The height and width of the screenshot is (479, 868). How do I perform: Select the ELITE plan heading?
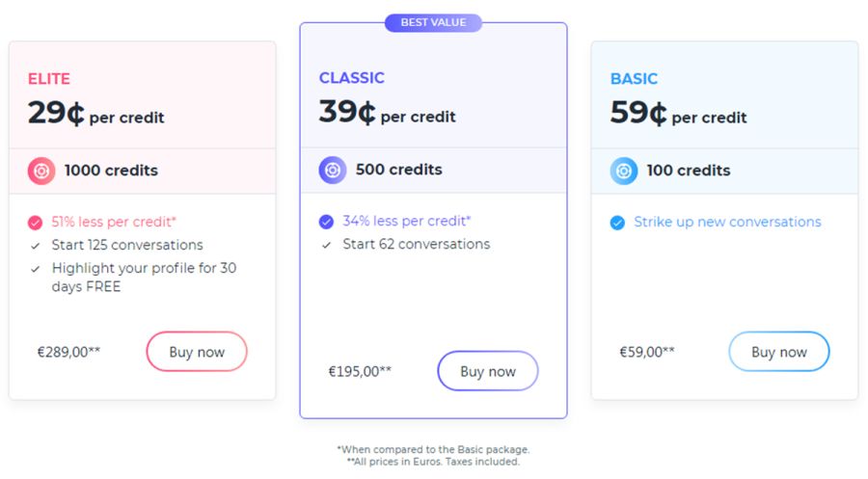click(x=49, y=79)
